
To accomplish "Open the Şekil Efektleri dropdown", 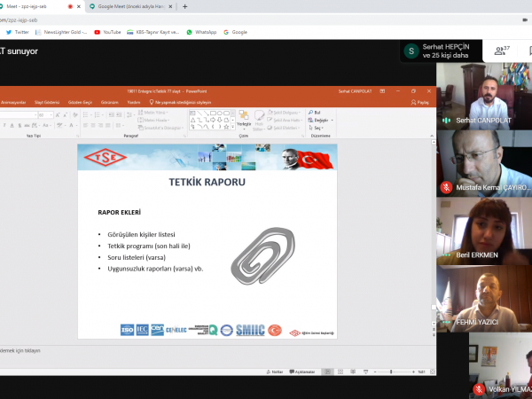I will point(284,128).
